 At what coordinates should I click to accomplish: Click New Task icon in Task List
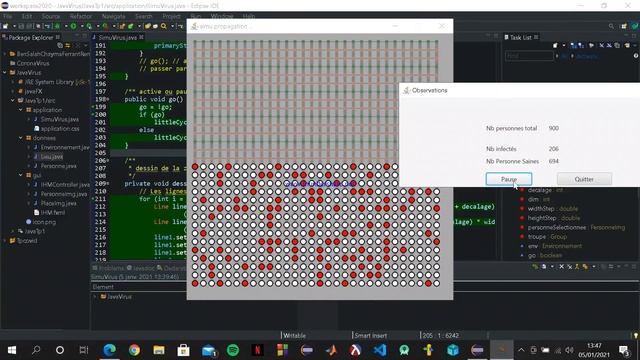tap(555, 45)
